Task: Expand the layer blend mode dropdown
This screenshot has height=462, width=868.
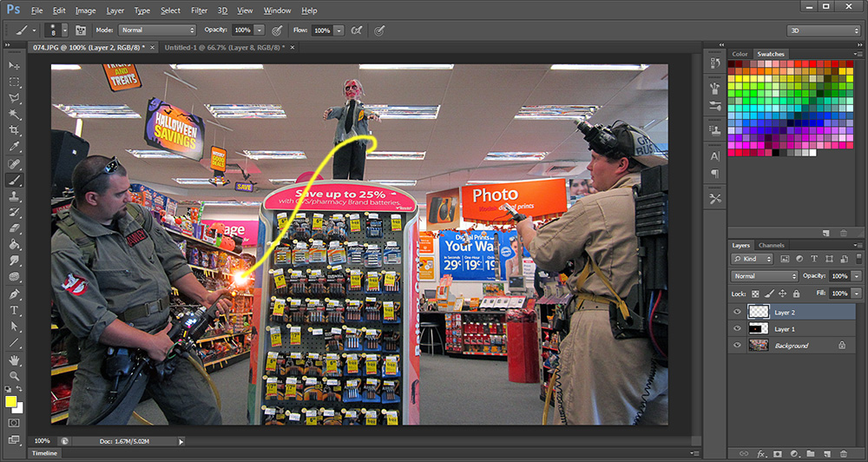Action: pyautogui.click(x=765, y=276)
